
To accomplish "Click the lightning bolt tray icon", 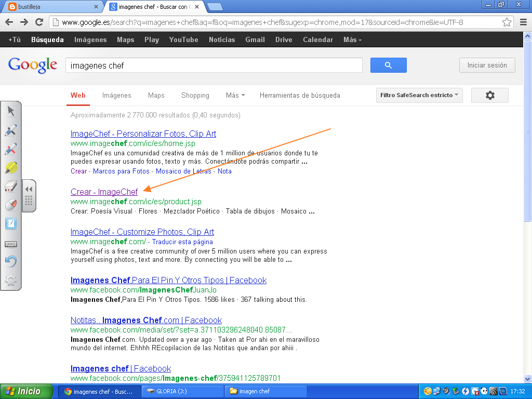I will coord(465,391).
